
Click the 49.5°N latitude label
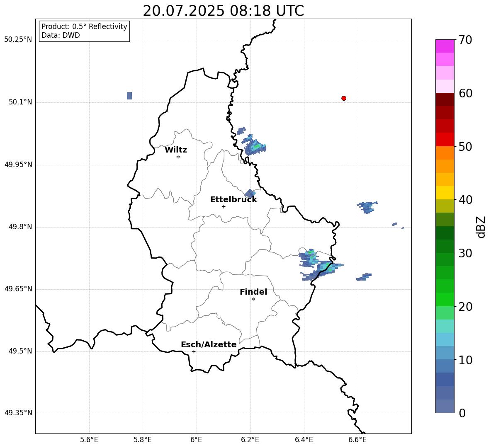pyautogui.click(x=20, y=351)
